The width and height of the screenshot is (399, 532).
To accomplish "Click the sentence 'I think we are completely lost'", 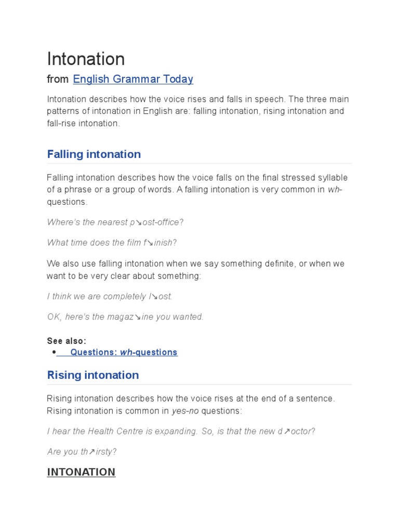I will point(110,297).
